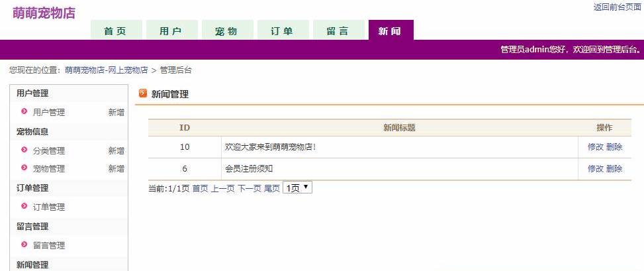Click the 留言管理 section heading in sidebar
Viewport: 644px width, 271px height.
[x=32, y=227]
